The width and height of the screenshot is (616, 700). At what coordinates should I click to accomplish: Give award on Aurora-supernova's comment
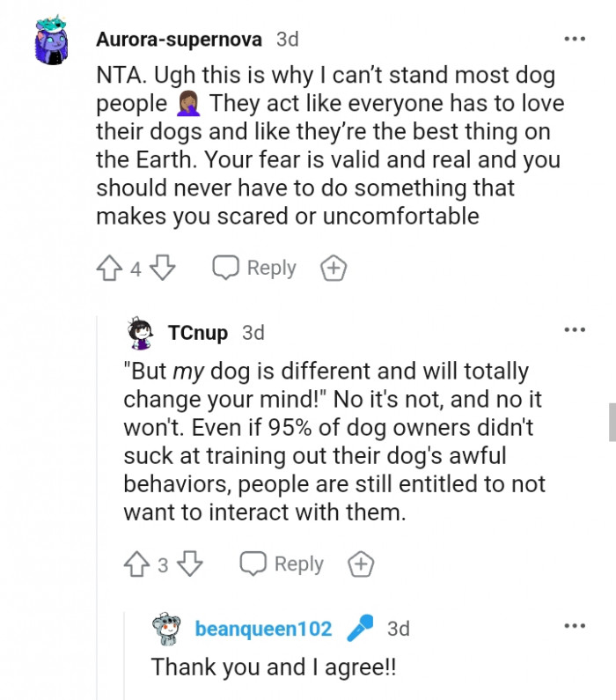point(333,269)
